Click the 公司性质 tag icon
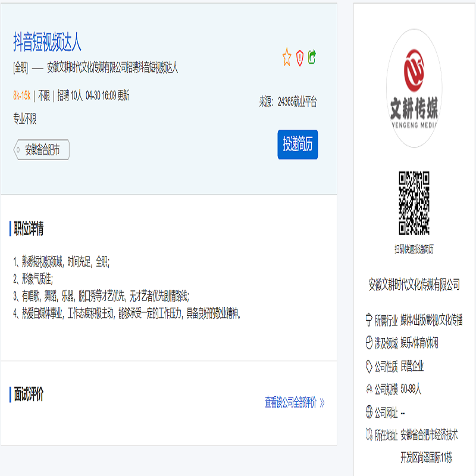This screenshot has width=476, height=476. (369, 367)
